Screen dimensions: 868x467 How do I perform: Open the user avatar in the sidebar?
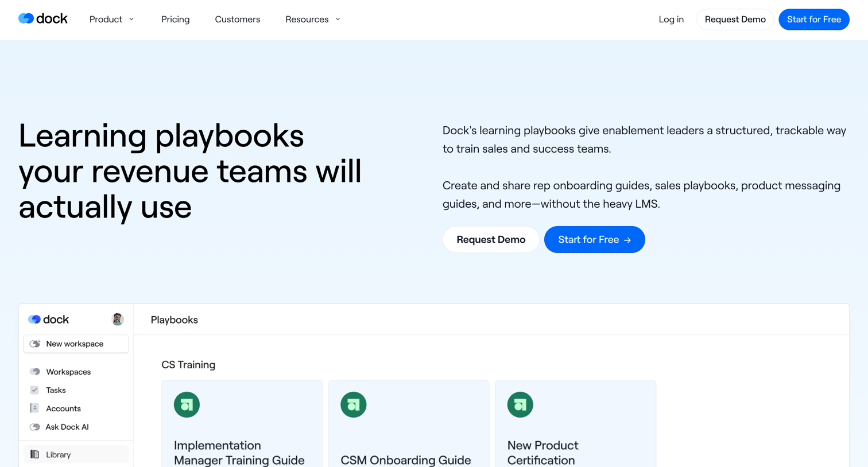tap(118, 320)
